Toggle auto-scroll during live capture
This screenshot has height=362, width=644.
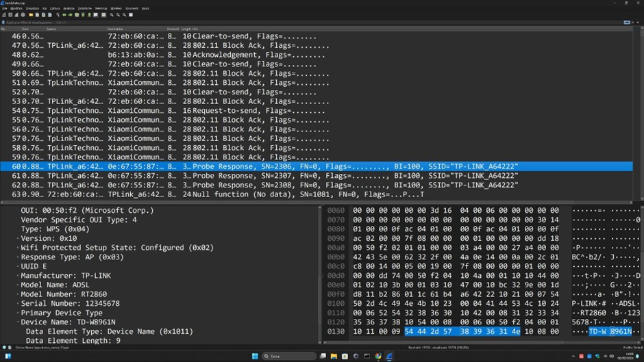pyautogui.click(x=97, y=14)
